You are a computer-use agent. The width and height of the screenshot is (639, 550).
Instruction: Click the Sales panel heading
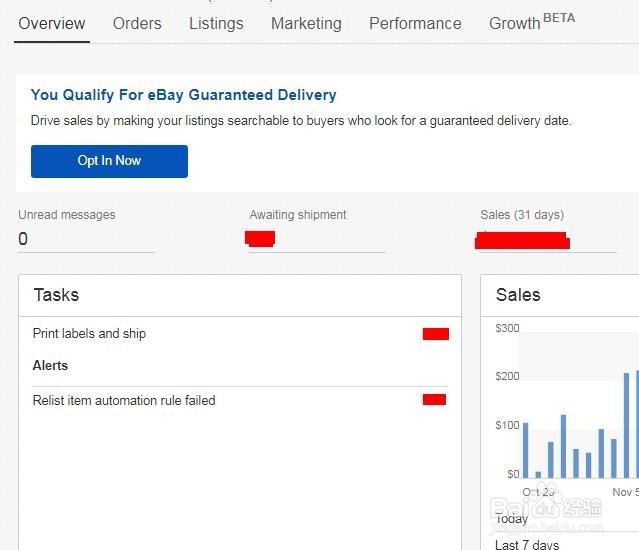click(518, 295)
